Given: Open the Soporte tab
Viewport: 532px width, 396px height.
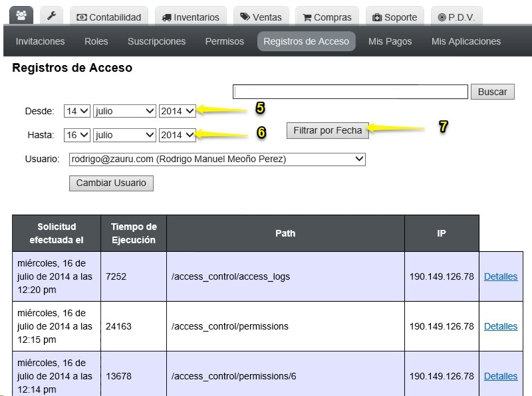Looking at the screenshot, I should tap(394, 17).
